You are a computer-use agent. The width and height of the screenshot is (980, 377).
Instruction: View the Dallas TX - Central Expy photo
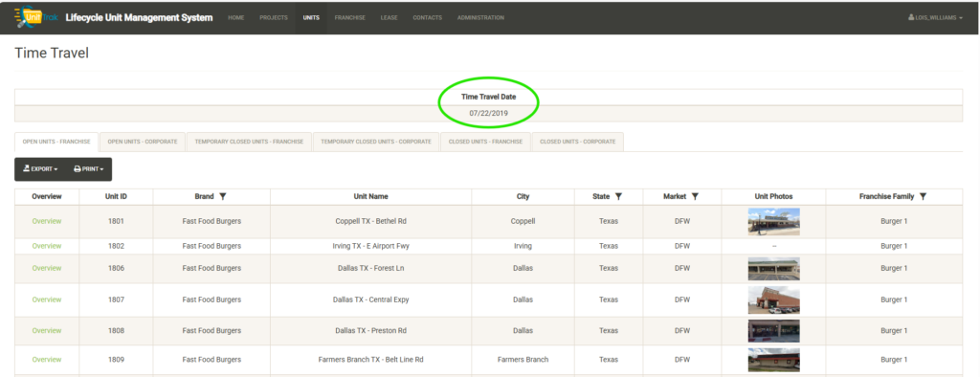773,300
